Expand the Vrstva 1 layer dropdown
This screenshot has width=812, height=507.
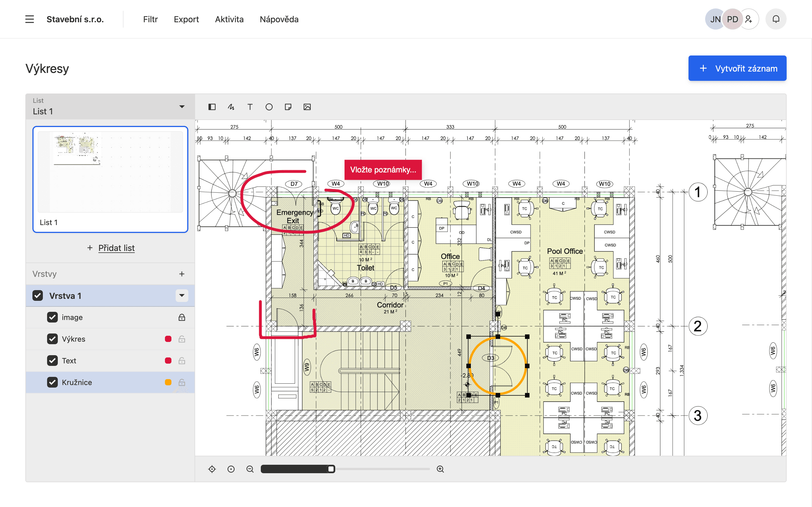pos(182,295)
